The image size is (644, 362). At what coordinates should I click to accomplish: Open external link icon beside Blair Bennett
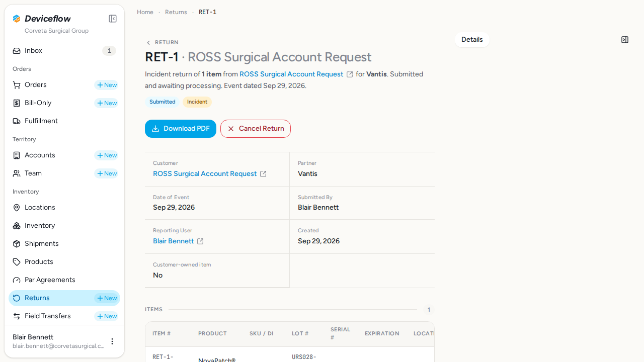pyautogui.click(x=200, y=241)
